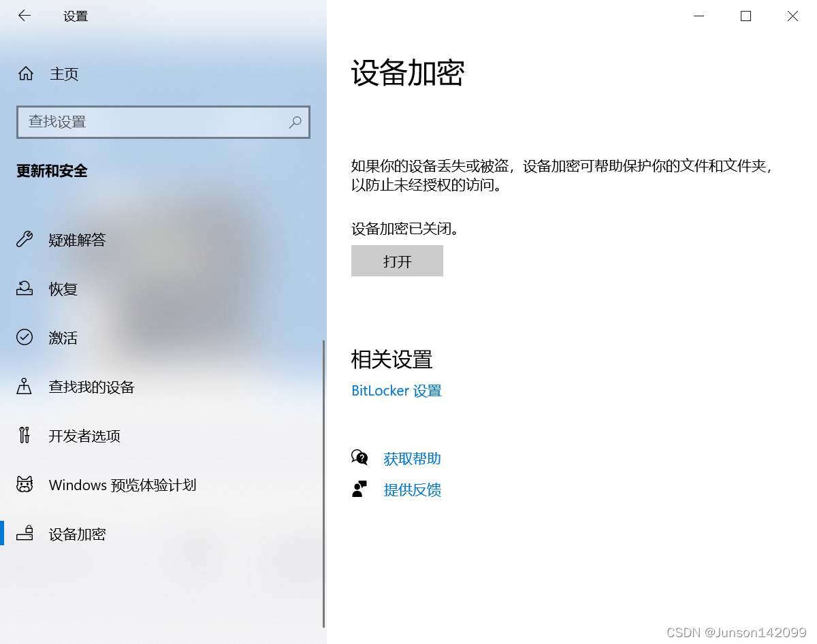Click the Windows 预览体验计划 ninja cat icon
Viewport: 817px width, 644px height.
point(25,485)
